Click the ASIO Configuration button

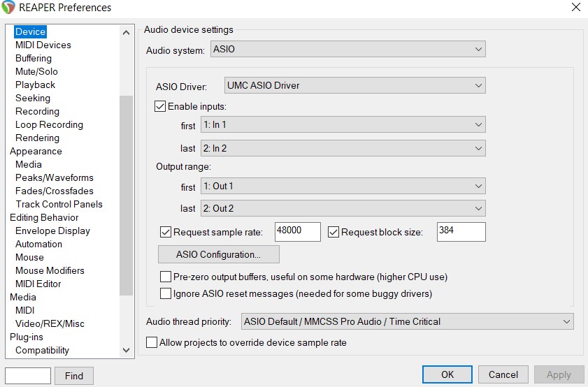[219, 254]
